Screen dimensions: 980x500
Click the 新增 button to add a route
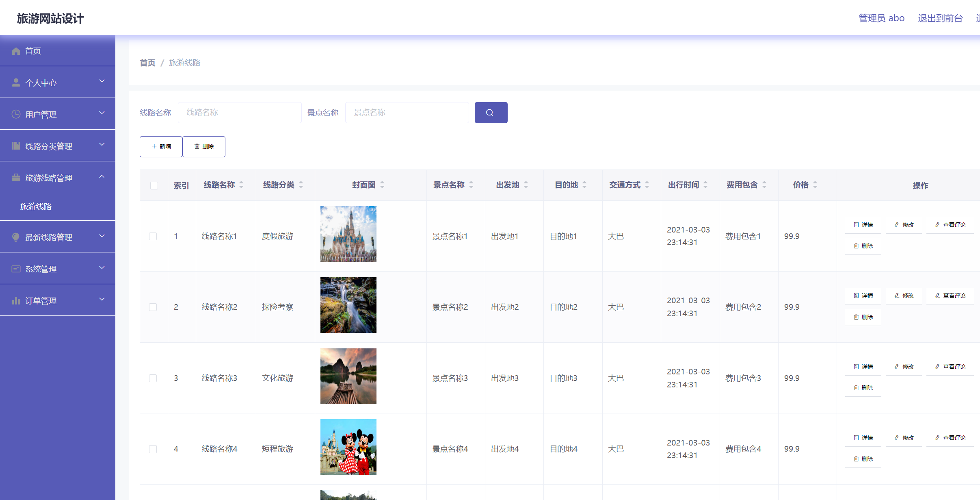click(160, 146)
